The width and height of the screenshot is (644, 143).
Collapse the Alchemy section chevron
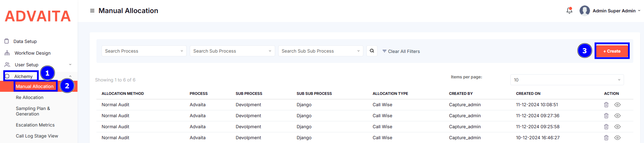[x=70, y=76]
